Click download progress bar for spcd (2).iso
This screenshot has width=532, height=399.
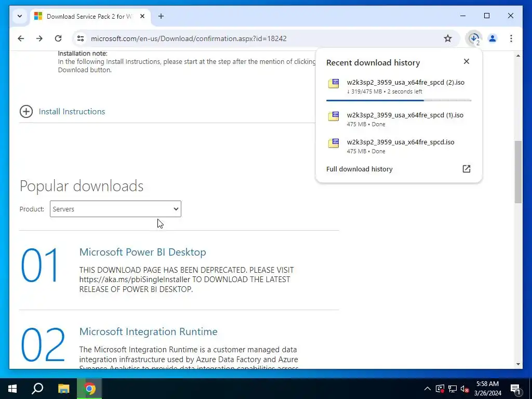click(x=398, y=100)
